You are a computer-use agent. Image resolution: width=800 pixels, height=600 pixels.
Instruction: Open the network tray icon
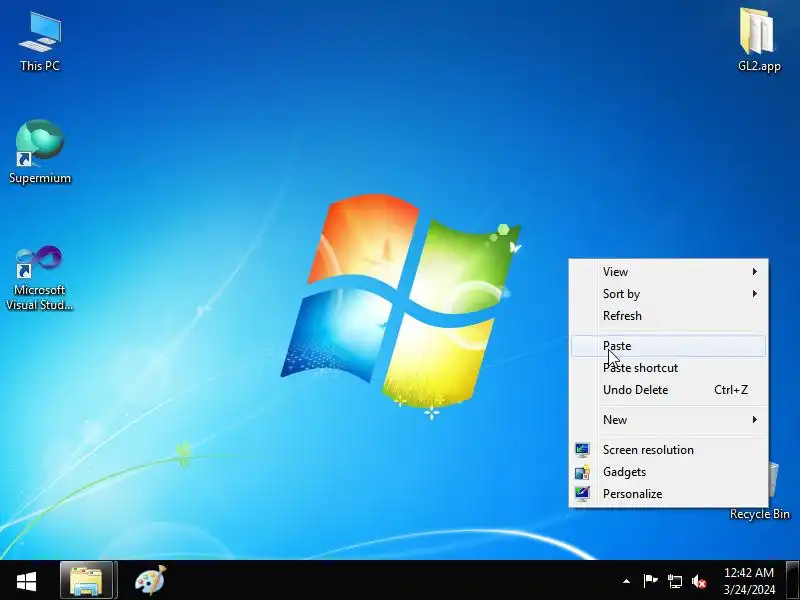point(674,581)
